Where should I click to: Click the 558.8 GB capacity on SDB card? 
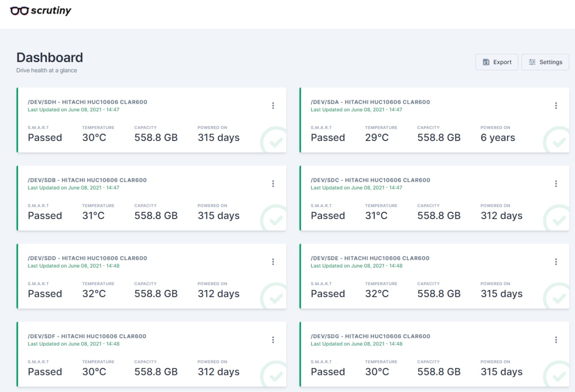point(156,216)
